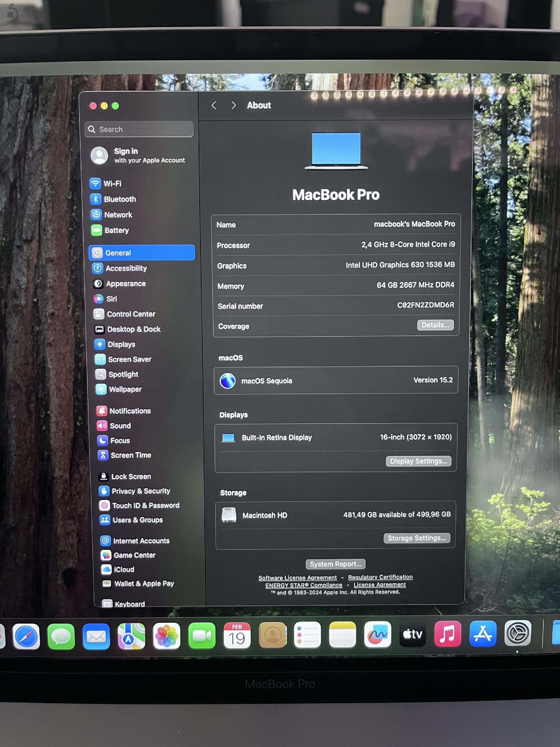
Task: Open Game Center settings
Action: point(128,555)
